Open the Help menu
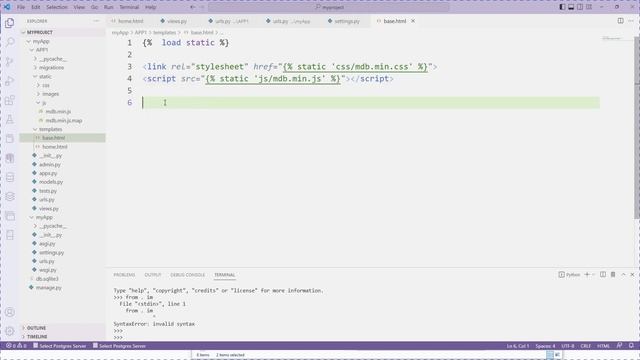 coord(151,7)
